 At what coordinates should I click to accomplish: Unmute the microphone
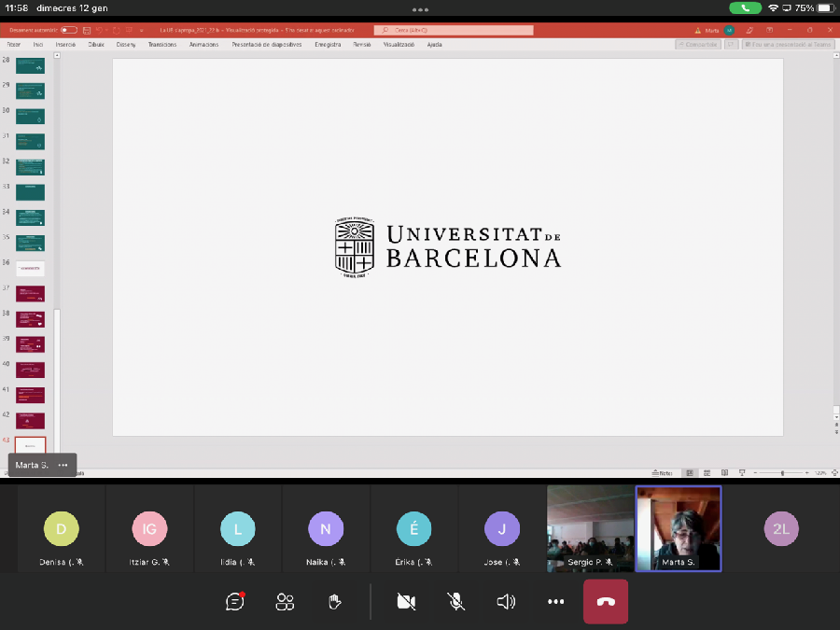(456, 602)
